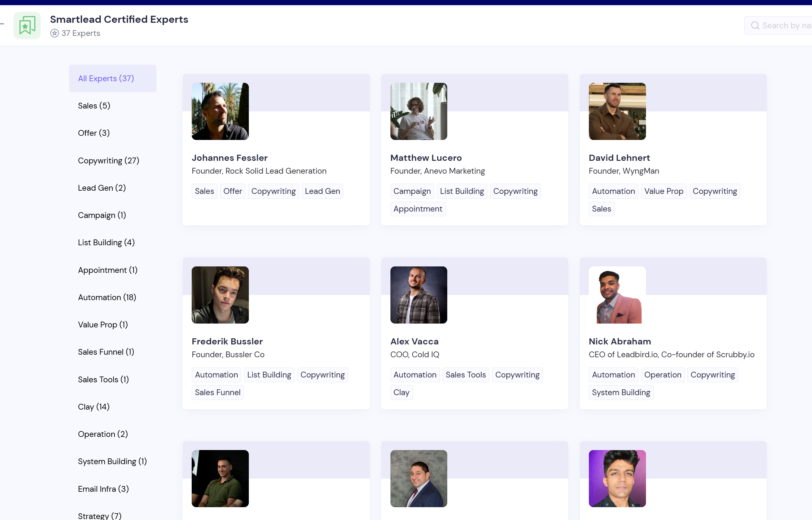Image resolution: width=812 pixels, height=520 pixels.
Task: Open the Matthew Lucero name link
Action: point(426,158)
